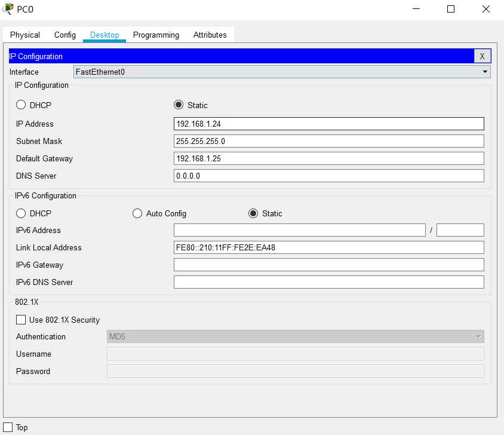
Task: Open the Interface FastEthernet0 dropdown
Action: pos(282,72)
